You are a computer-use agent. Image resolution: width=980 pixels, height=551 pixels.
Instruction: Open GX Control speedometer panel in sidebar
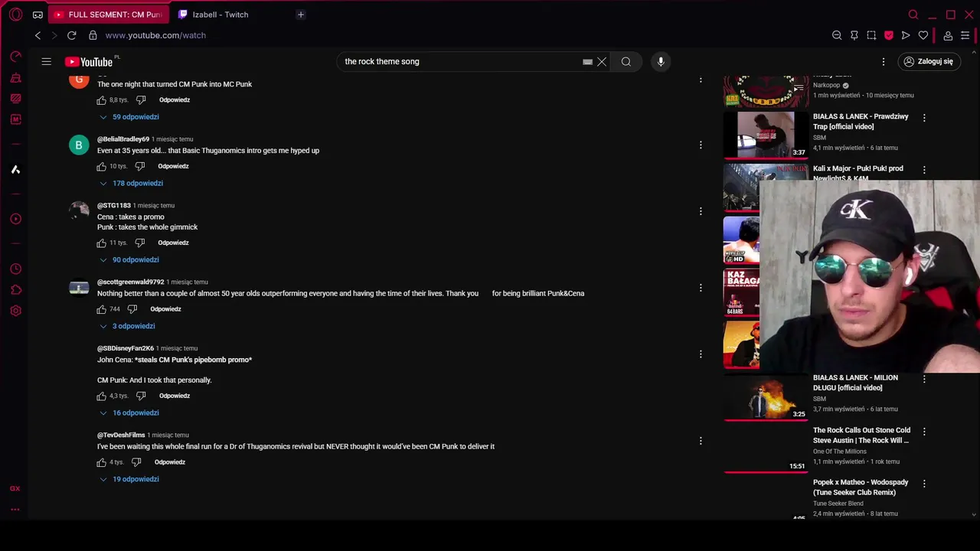(x=15, y=57)
